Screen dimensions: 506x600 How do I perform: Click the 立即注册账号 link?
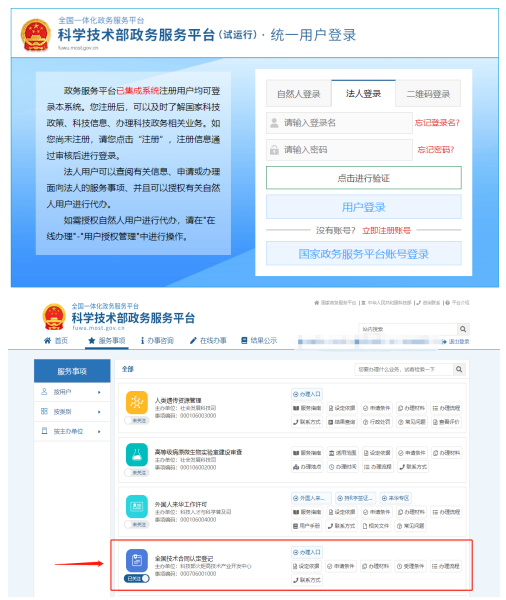(386, 230)
